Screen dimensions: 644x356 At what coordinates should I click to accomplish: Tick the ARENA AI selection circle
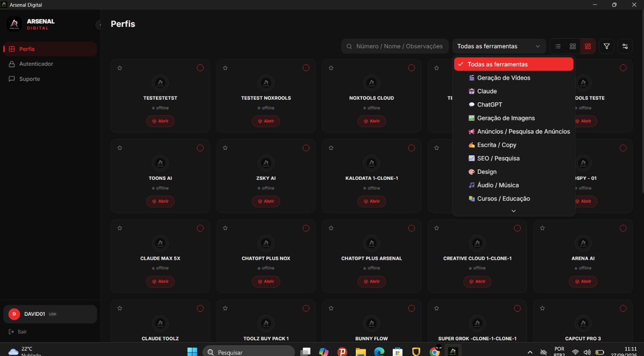(623, 228)
